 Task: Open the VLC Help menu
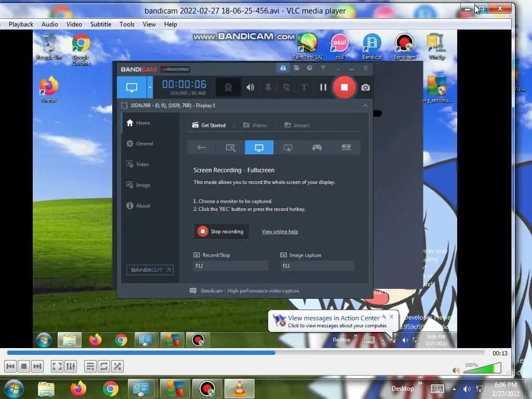[170, 24]
